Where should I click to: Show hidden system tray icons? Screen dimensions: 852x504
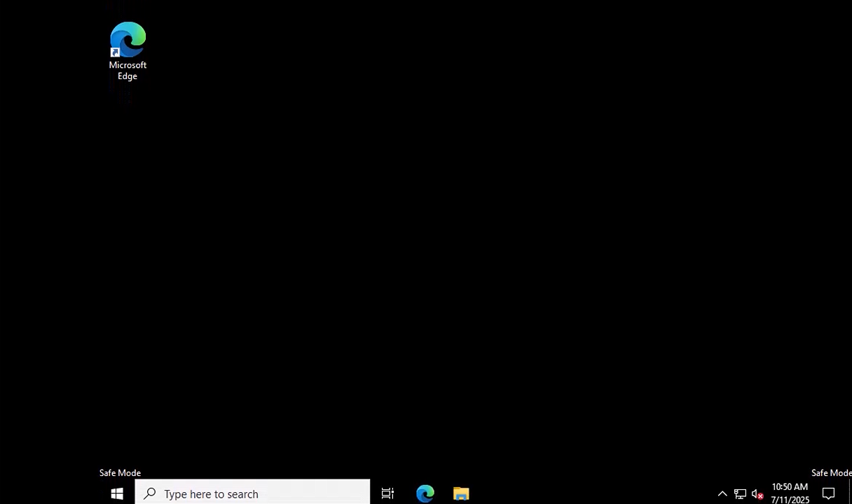click(x=722, y=494)
